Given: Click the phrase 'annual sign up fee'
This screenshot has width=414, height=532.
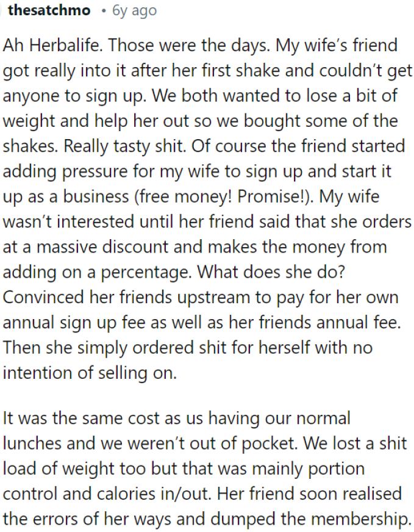Looking at the screenshot, I should (74, 322).
